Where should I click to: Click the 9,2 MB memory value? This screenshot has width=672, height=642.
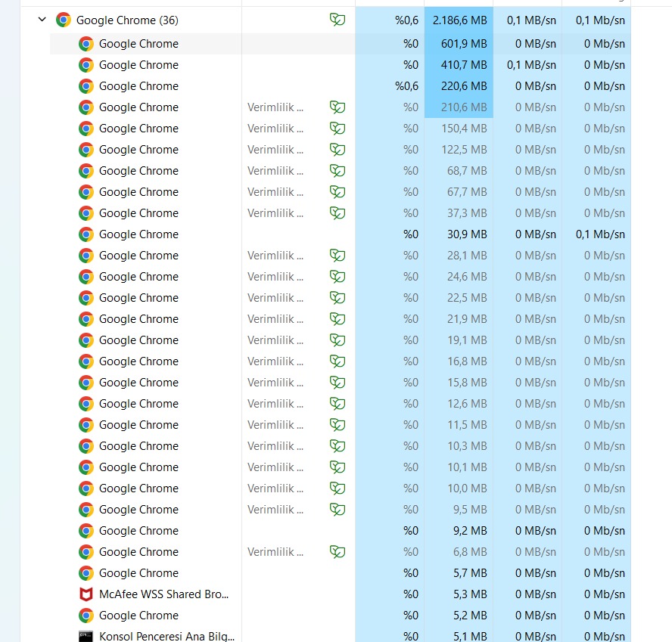tap(470, 531)
